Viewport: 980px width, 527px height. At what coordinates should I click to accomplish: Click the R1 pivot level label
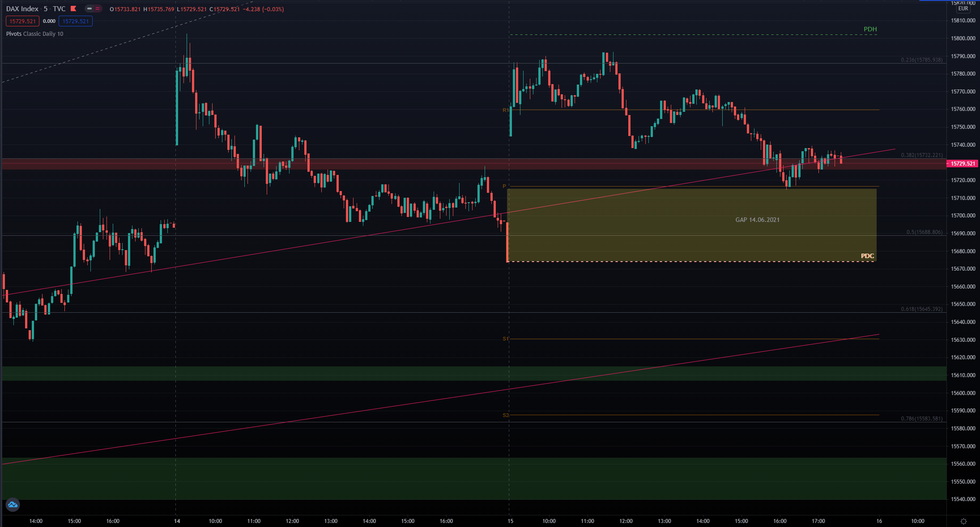[505, 110]
